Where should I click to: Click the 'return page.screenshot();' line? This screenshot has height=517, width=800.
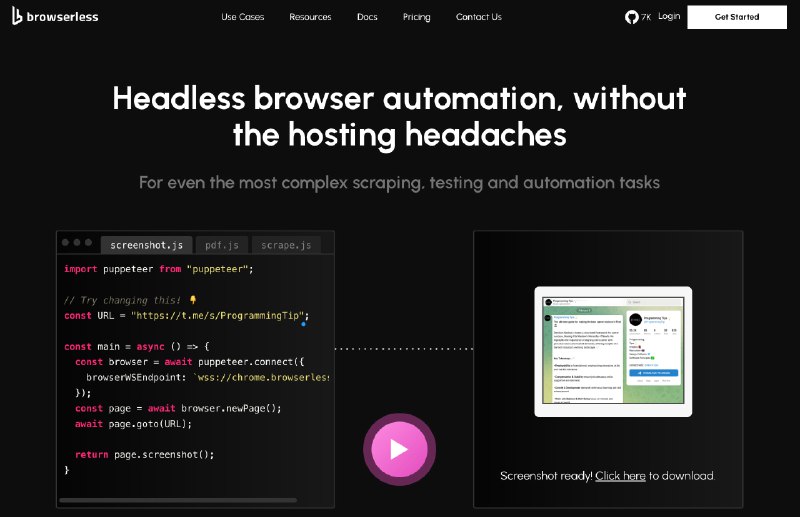(x=144, y=454)
